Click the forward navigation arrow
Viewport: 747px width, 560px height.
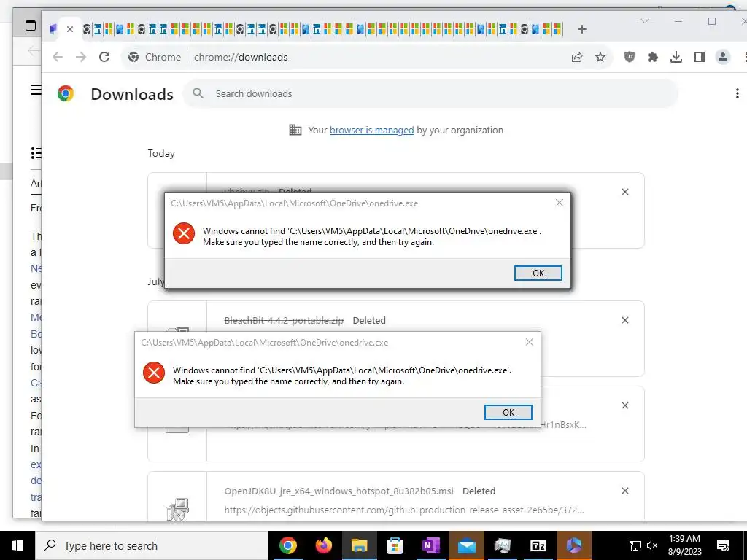[81, 57]
